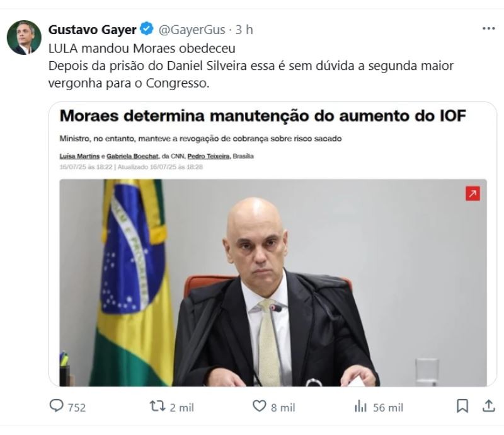Click the @GayerGus handle
This screenshot has width=504, height=435.
coord(192,30)
